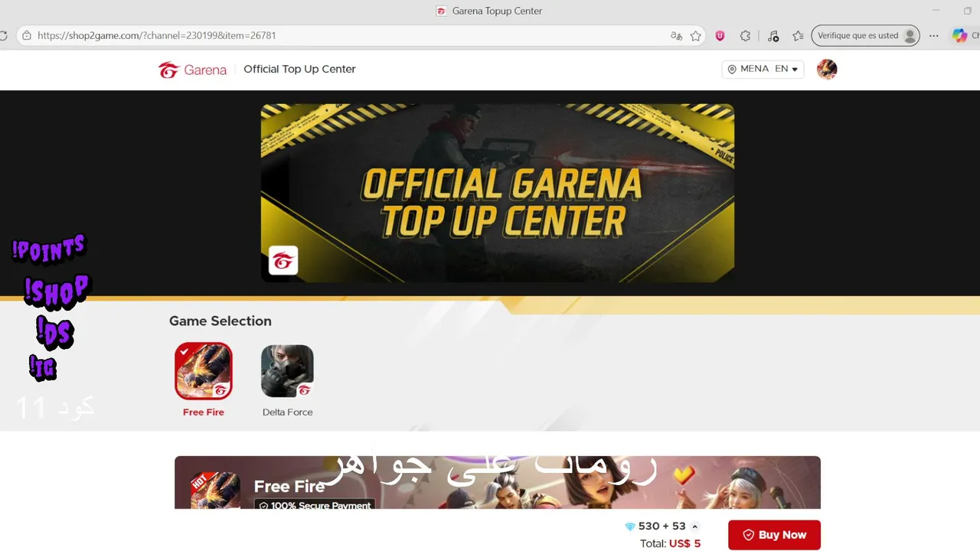Select the Delta Force game icon
This screenshot has height=551, width=980.
click(x=287, y=371)
